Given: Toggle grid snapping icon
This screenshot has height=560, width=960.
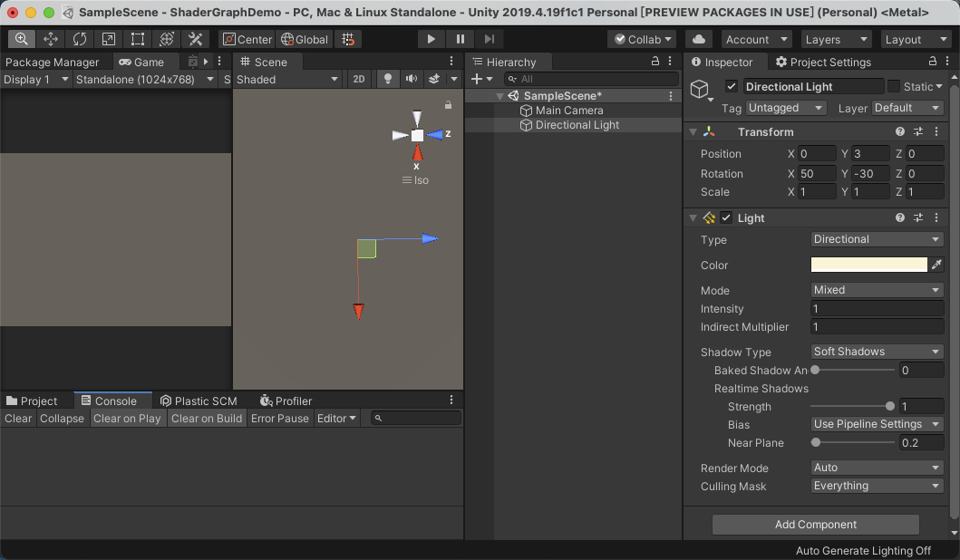Looking at the screenshot, I should (348, 39).
